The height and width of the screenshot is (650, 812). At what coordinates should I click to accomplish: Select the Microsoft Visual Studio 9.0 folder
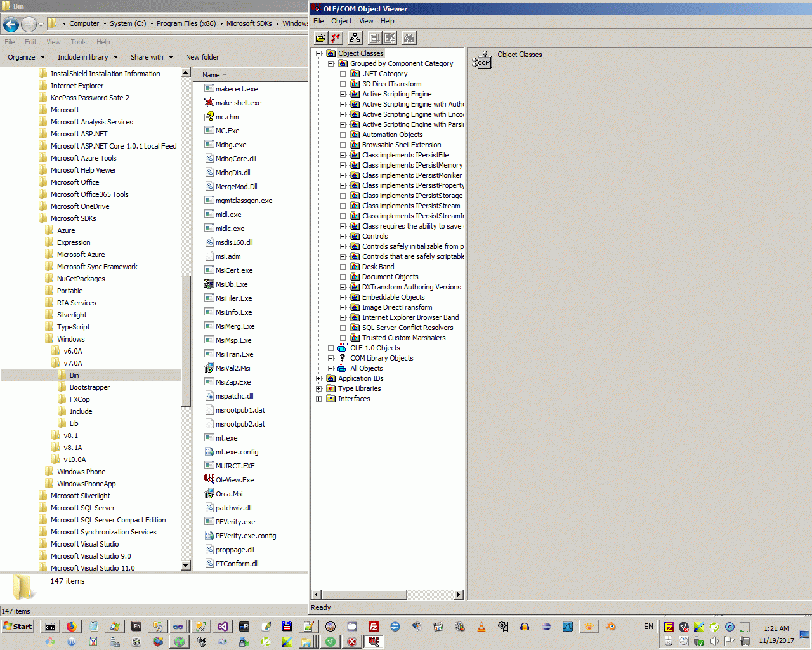(x=91, y=556)
